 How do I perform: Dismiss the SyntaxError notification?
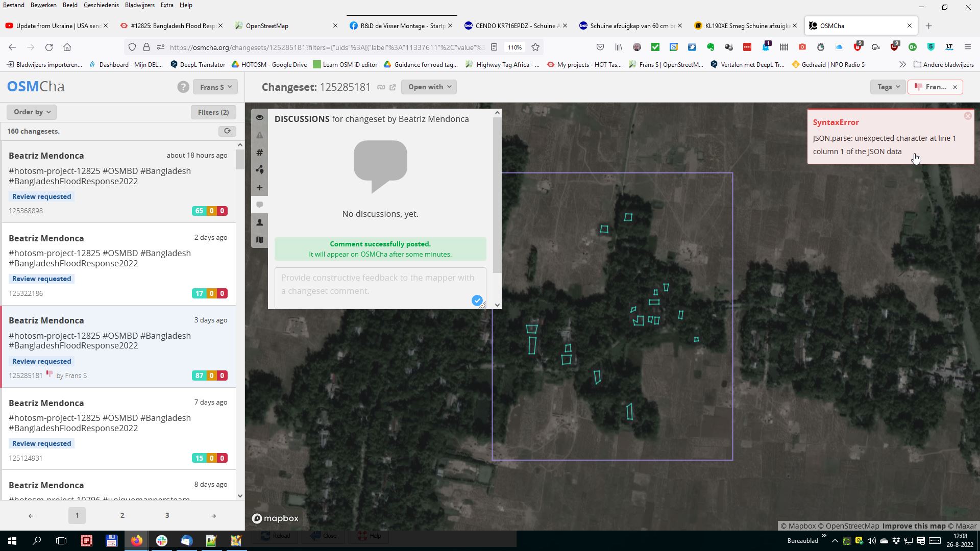[x=967, y=116]
